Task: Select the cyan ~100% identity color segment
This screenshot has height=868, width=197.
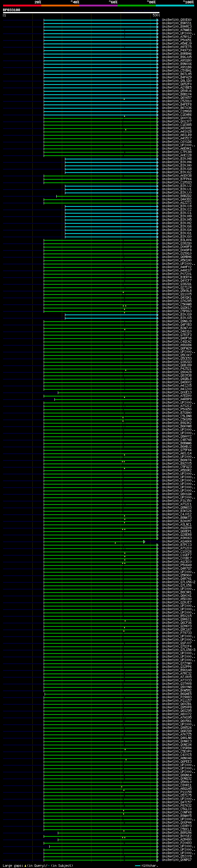Action: (x=175, y=6)
